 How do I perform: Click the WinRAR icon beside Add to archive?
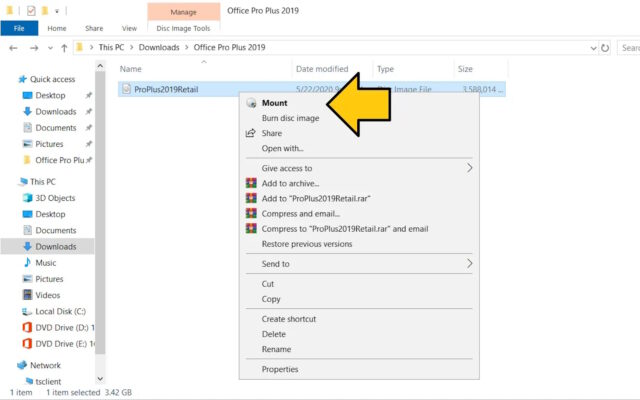coord(251,183)
